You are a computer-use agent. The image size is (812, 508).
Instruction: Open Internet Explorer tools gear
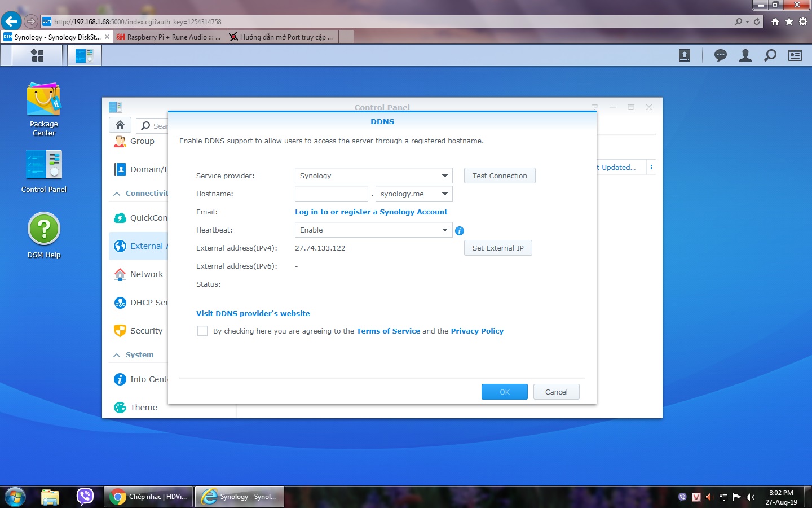point(803,21)
